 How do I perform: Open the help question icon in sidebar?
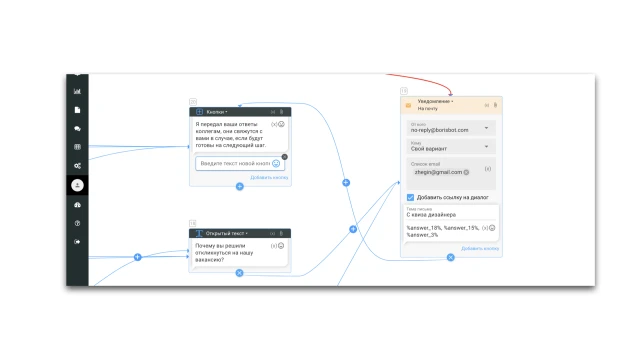pos(77,223)
